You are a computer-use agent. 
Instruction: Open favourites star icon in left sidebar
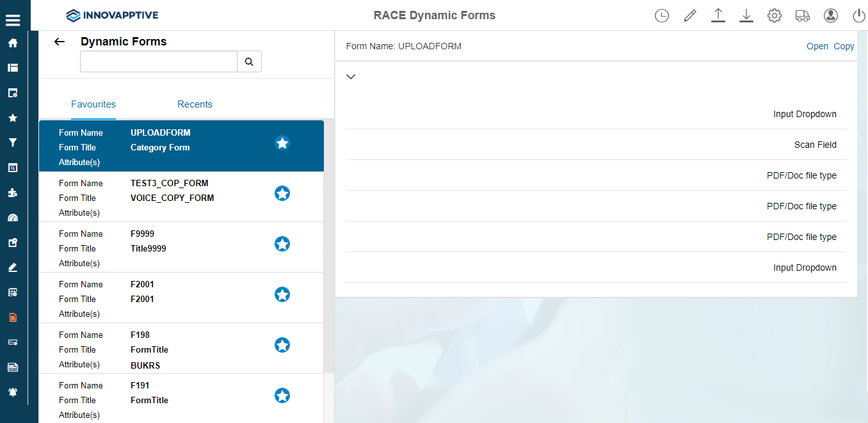tap(13, 118)
